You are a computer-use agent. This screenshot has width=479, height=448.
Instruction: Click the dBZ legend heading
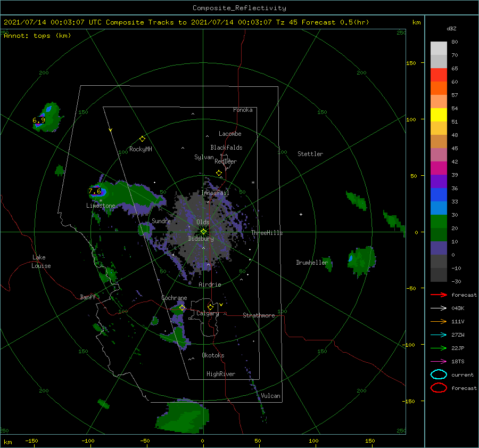451,28
